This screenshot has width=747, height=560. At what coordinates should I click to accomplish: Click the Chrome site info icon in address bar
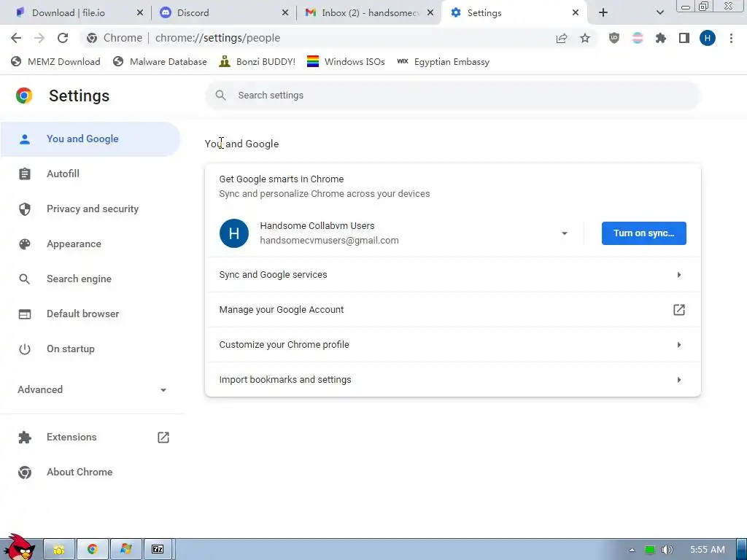click(92, 38)
